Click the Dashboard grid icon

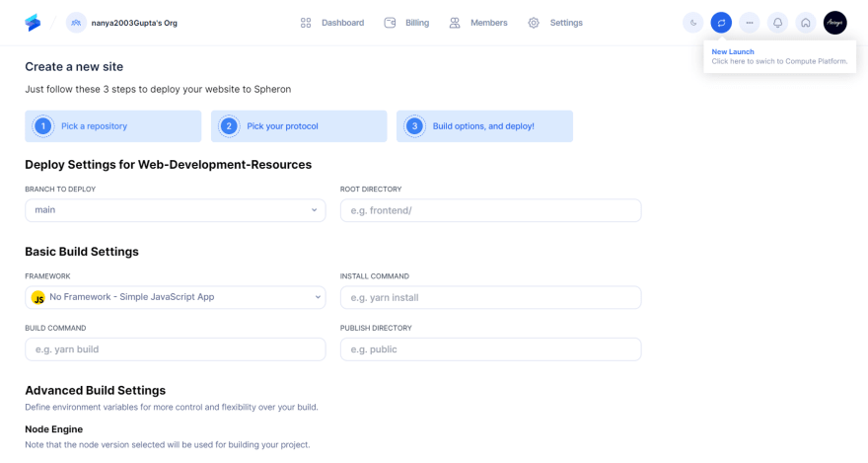tap(306, 23)
